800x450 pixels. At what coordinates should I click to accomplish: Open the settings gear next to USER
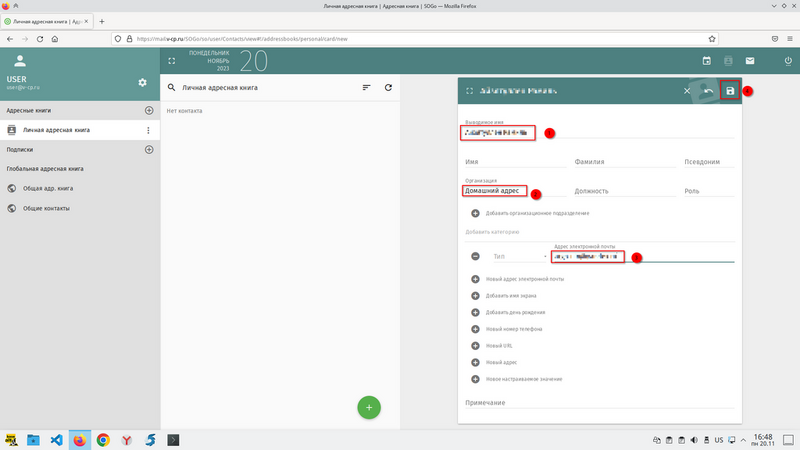click(x=142, y=82)
